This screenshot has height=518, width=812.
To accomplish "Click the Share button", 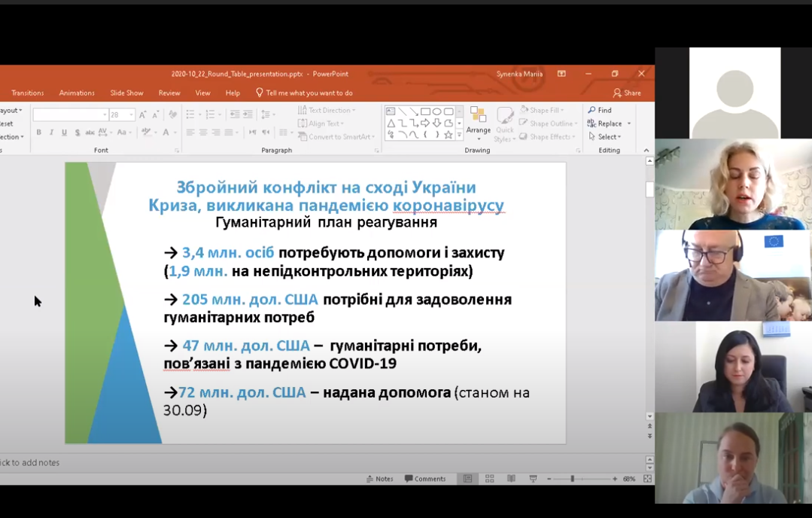I will [627, 93].
